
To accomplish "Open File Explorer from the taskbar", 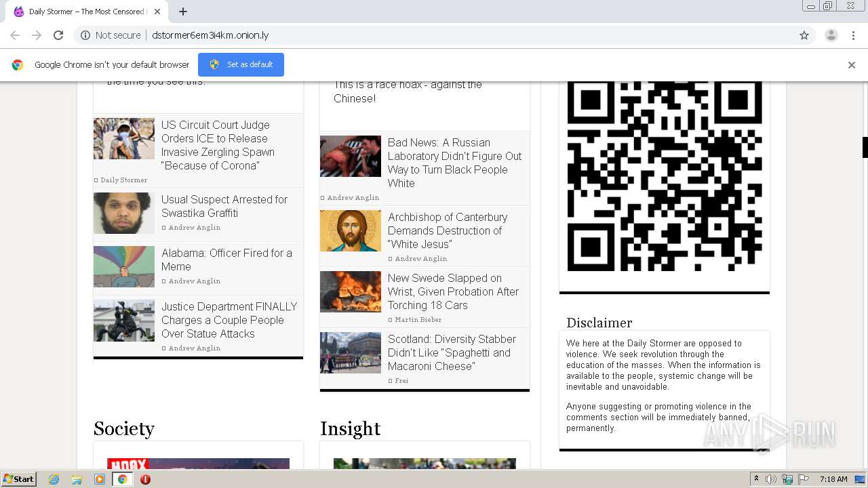I will click(x=77, y=479).
